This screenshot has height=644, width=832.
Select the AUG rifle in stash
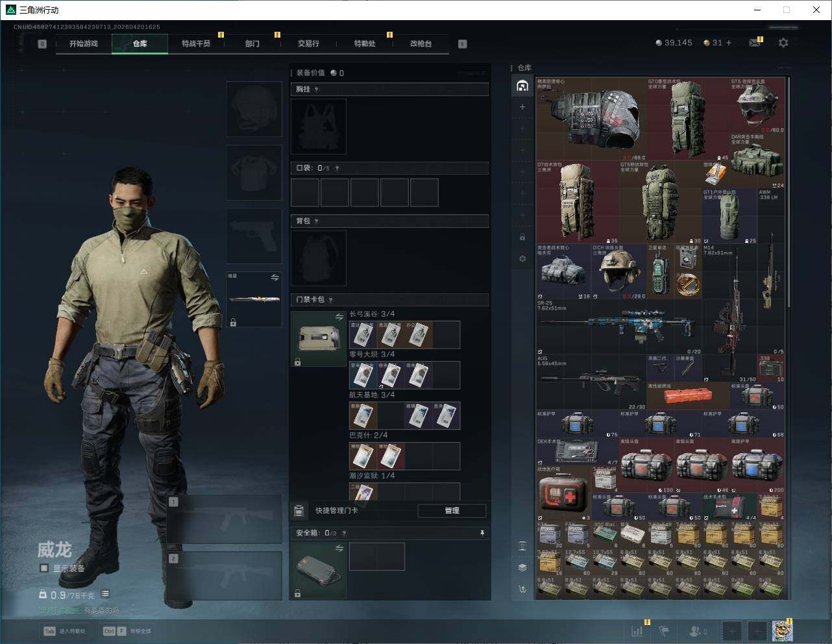coord(591,382)
